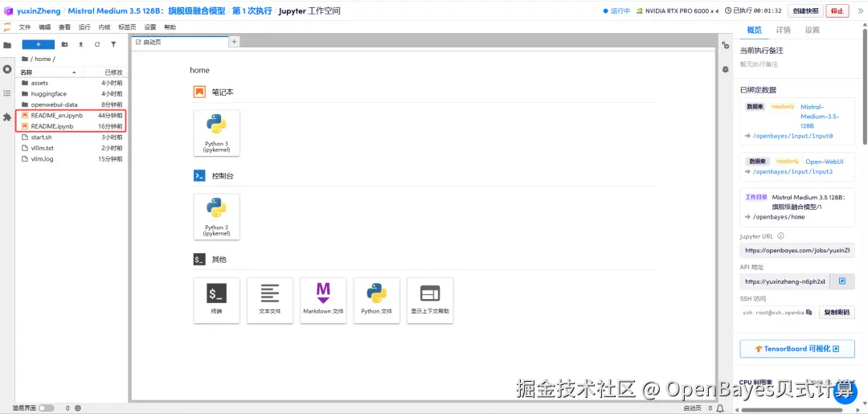
Task: Open TensorBoard 可视化
Action: pos(797,349)
